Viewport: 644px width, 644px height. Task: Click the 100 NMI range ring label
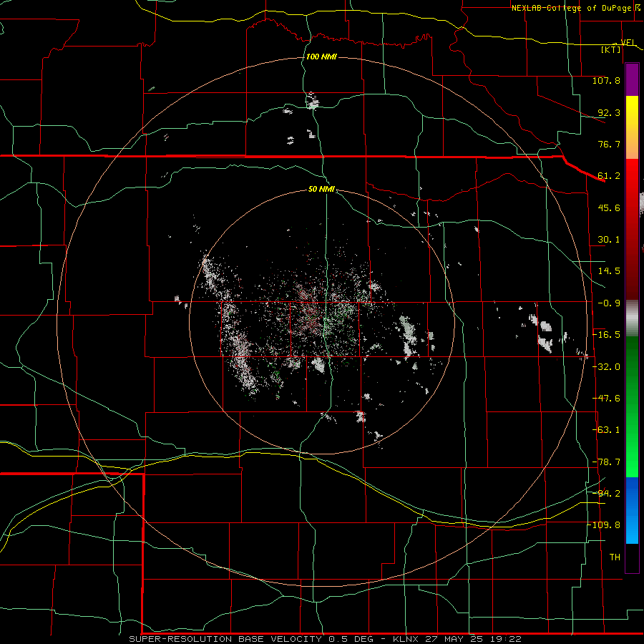[x=321, y=57]
